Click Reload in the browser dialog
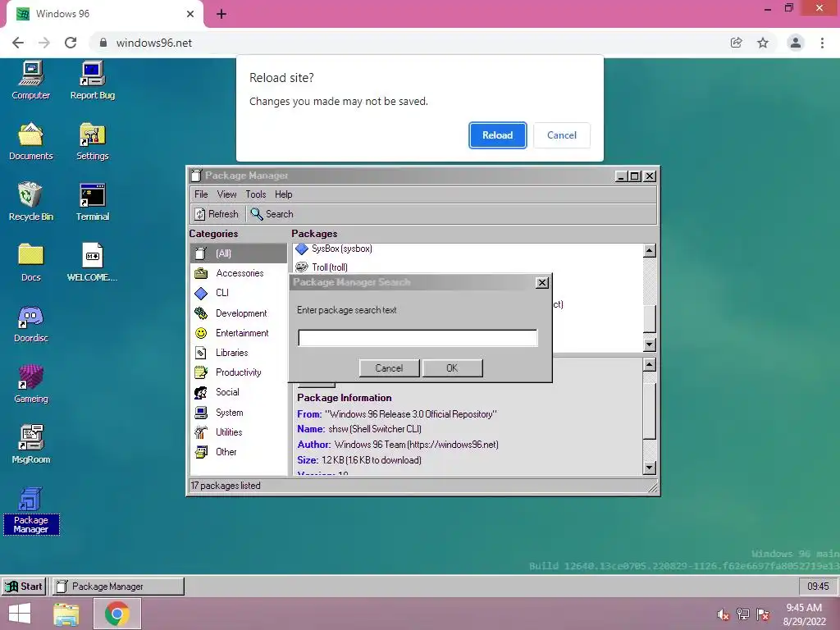This screenshot has width=840, height=630. 498,135
